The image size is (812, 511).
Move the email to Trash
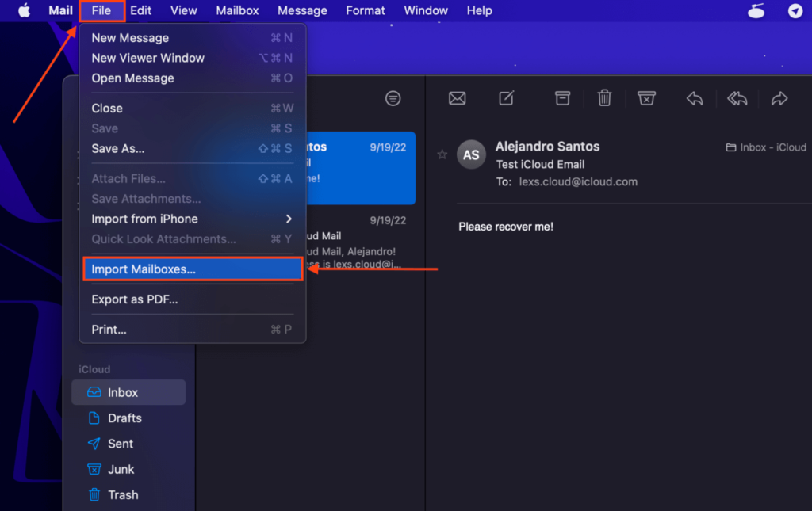coord(604,98)
